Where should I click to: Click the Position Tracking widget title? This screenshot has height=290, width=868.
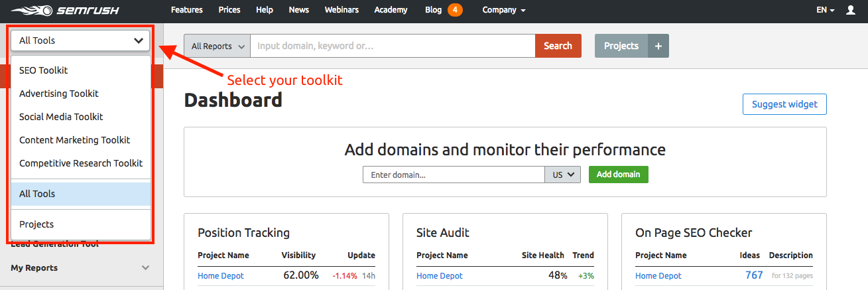click(x=243, y=232)
